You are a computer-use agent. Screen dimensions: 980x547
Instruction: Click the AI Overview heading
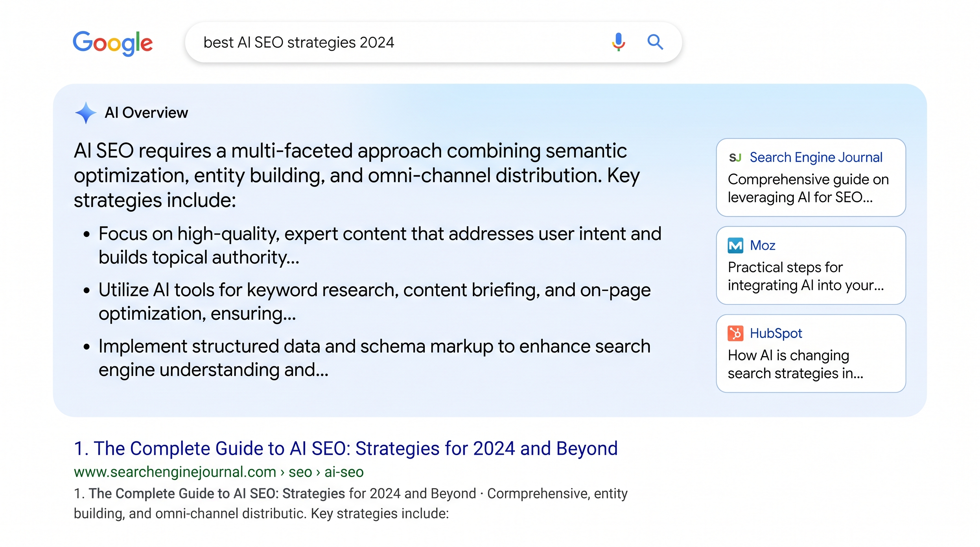(146, 113)
